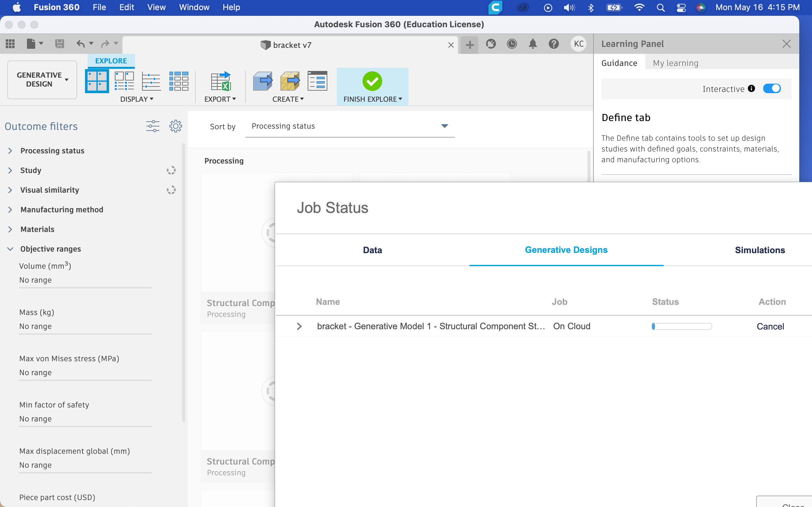Turn off the Interactive toggle
This screenshot has height=507, width=812.
click(x=772, y=88)
